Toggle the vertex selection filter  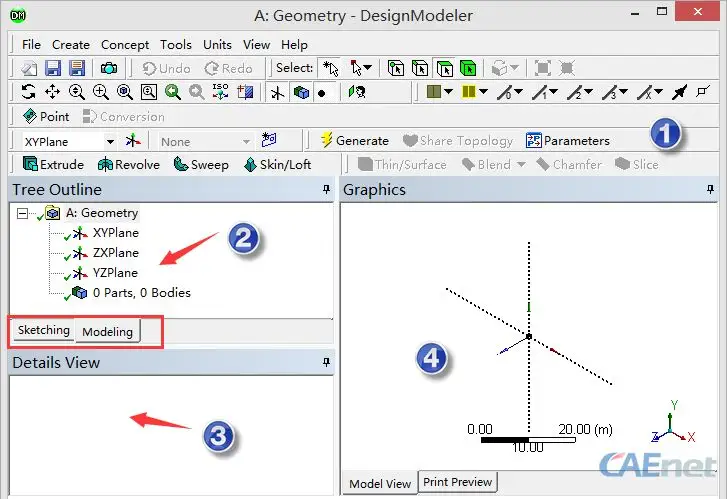395,69
